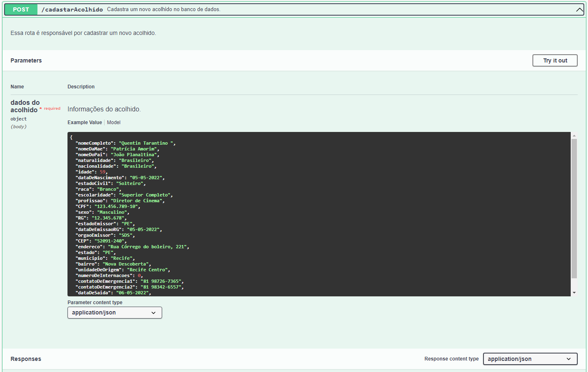Click the "orgaoEmissor" value SDS

[126, 235]
